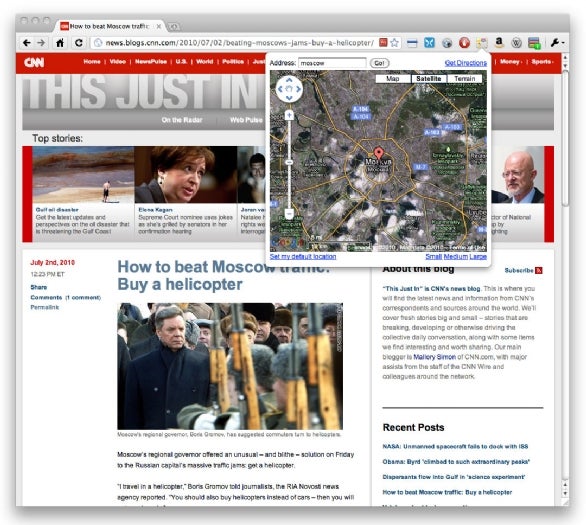Click the WordPress extension icon
Viewport: 586px width, 525px height.
516,43
